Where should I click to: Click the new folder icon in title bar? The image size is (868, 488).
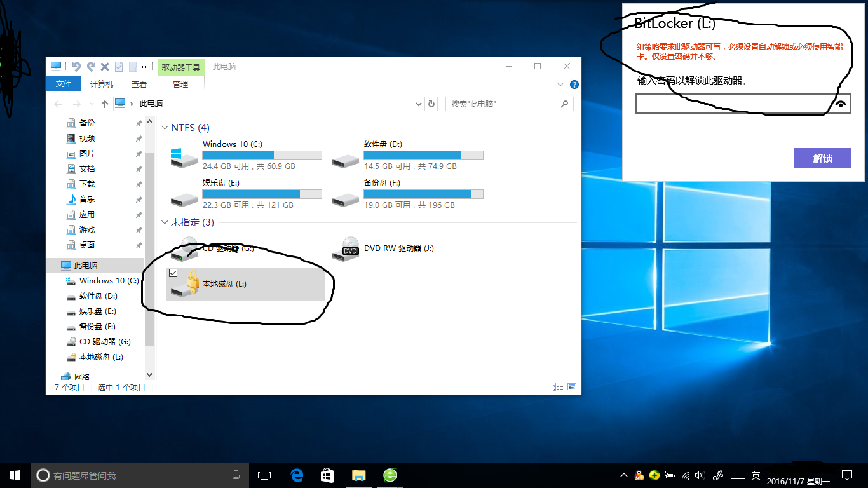[x=133, y=67]
